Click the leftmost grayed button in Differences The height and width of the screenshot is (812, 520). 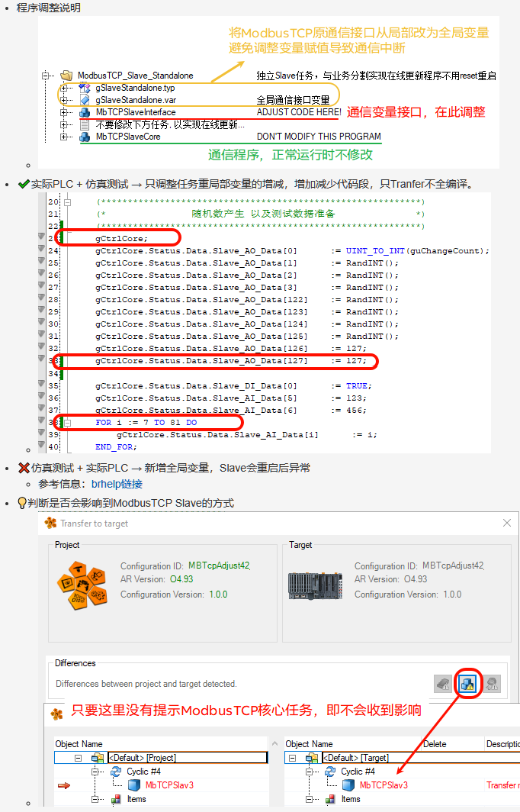[x=443, y=683]
